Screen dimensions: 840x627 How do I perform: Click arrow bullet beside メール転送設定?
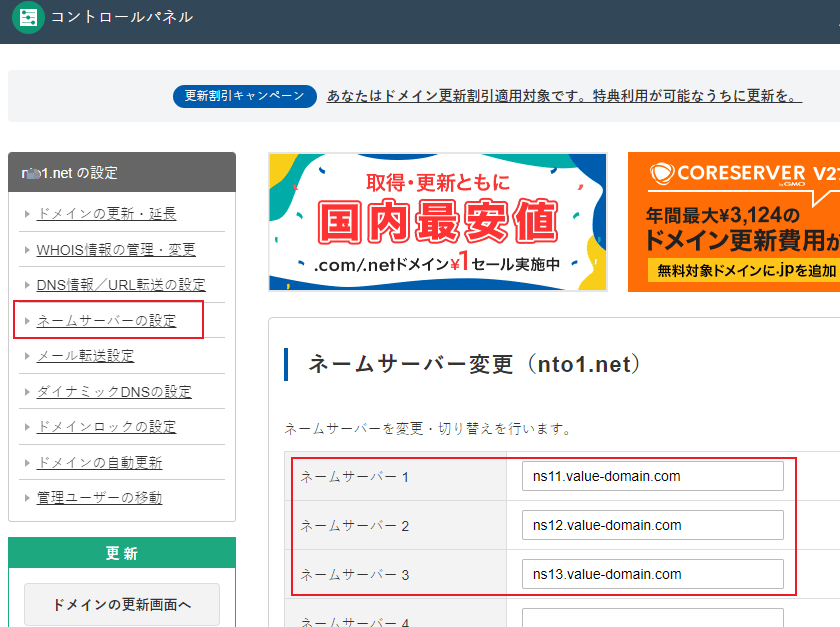pos(27,356)
